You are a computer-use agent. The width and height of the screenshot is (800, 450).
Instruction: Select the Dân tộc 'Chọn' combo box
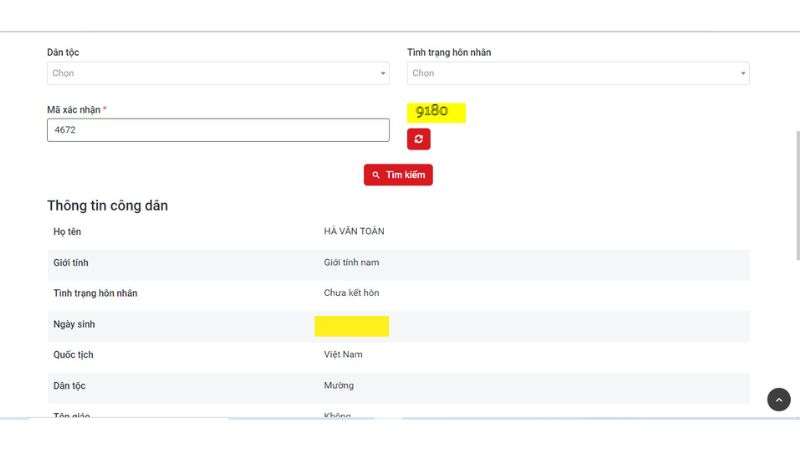(x=217, y=73)
